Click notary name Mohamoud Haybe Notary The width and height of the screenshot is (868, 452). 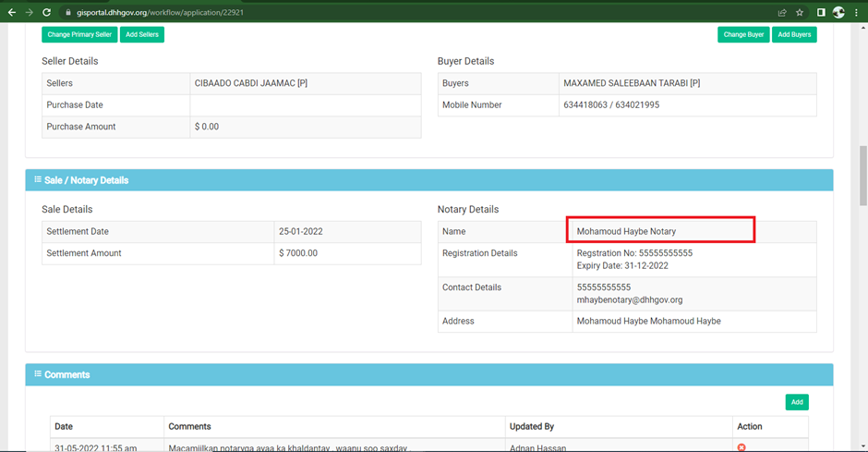tap(626, 231)
